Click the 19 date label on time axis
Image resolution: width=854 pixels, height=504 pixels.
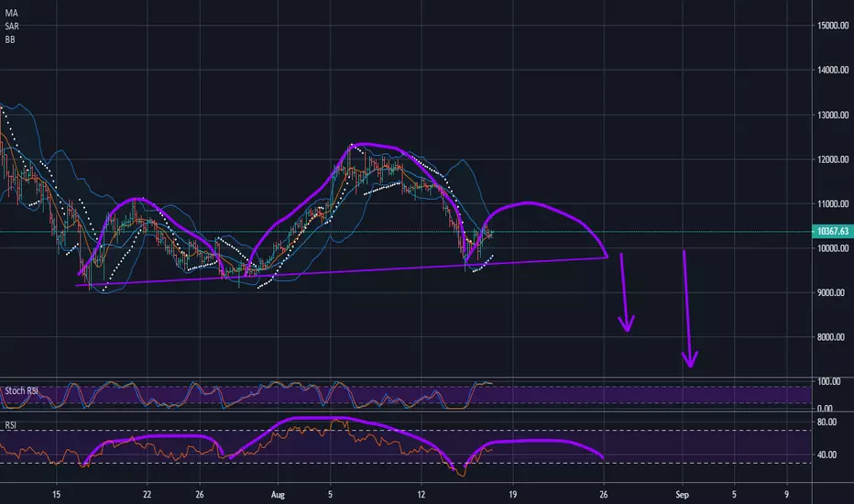[512, 495]
